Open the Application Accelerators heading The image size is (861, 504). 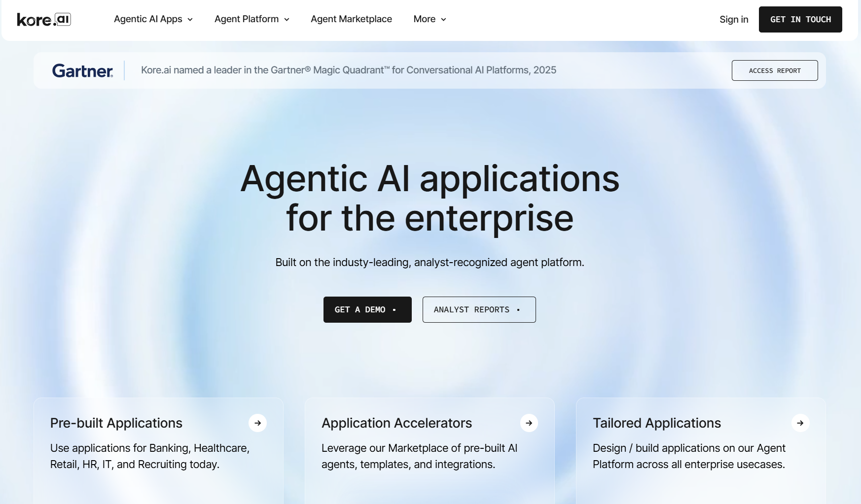[x=396, y=423]
